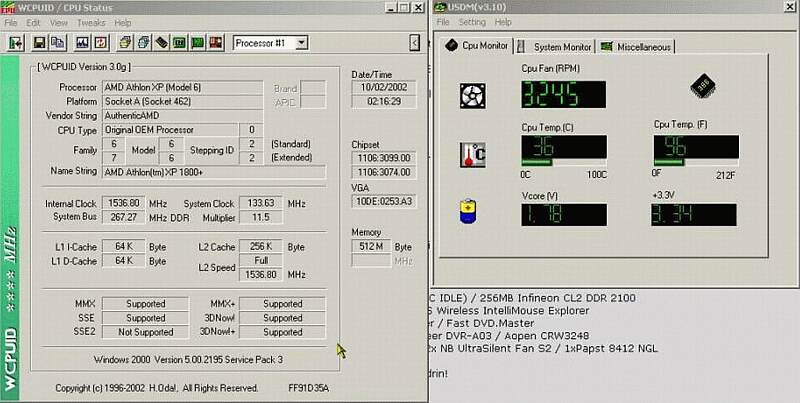Click the Vcore voltage display 1.78
800x403 pixels.
tap(564, 215)
